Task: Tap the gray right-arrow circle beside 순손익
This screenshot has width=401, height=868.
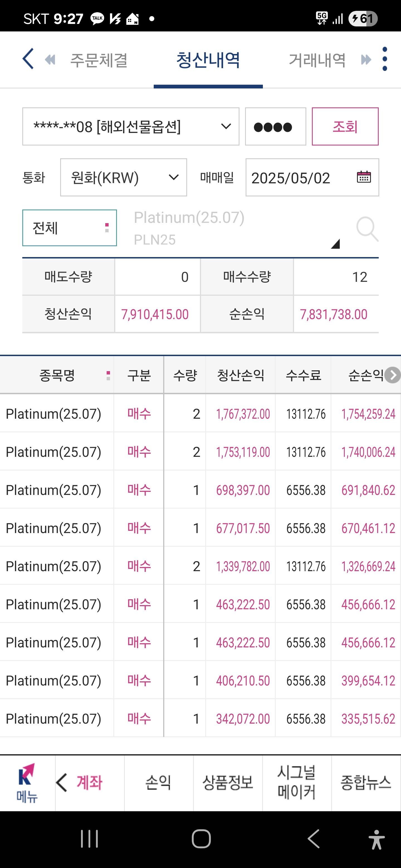Action: click(393, 375)
